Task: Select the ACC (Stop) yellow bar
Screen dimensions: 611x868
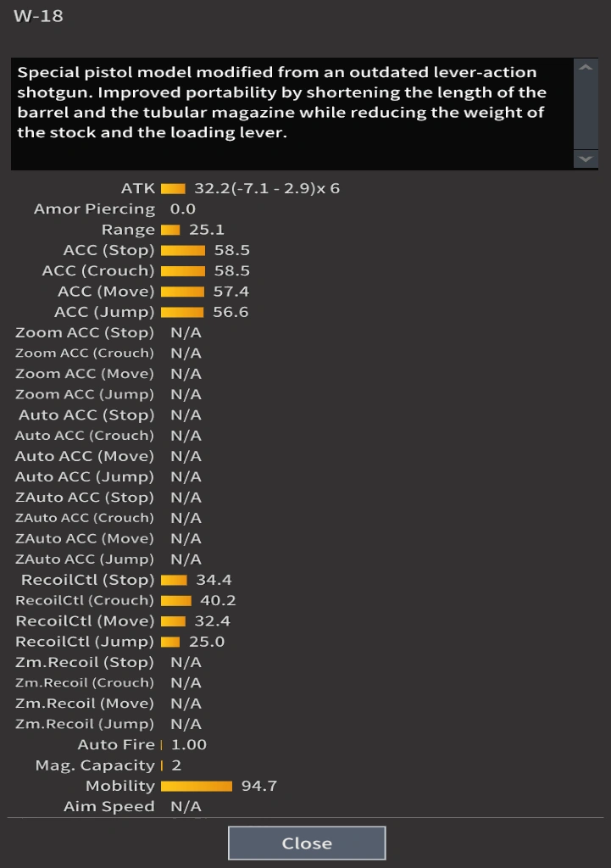Action: click(x=183, y=250)
